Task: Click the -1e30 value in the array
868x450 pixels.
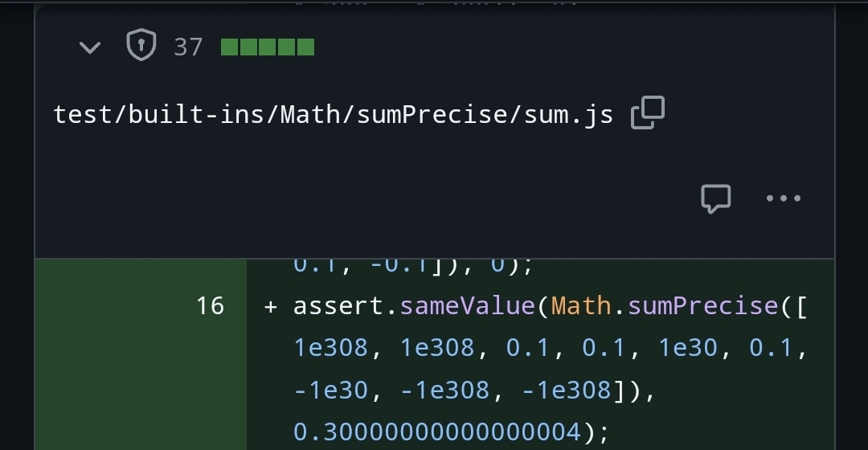Action: [331, 391]
